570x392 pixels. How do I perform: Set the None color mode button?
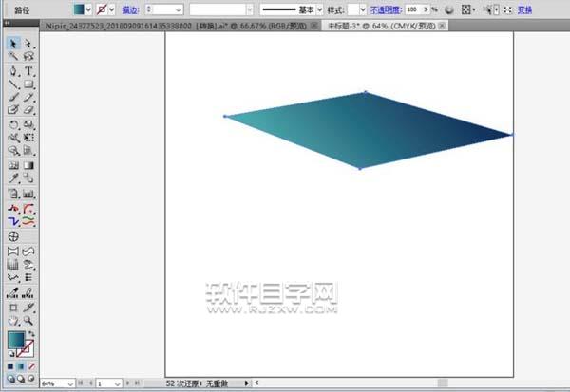pos(31,365)
